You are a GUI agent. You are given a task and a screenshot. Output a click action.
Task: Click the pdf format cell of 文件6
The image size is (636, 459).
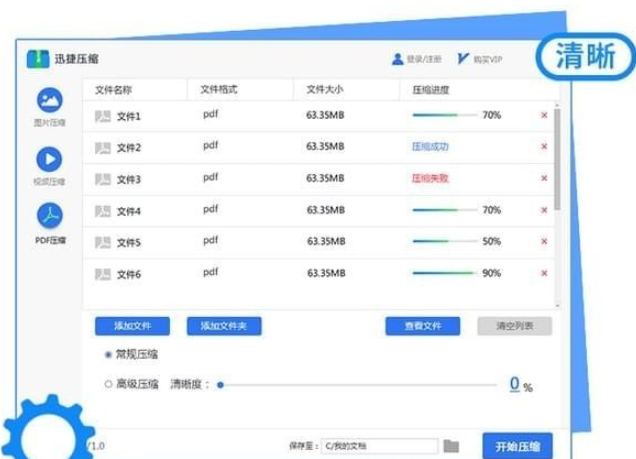[211, 272]
